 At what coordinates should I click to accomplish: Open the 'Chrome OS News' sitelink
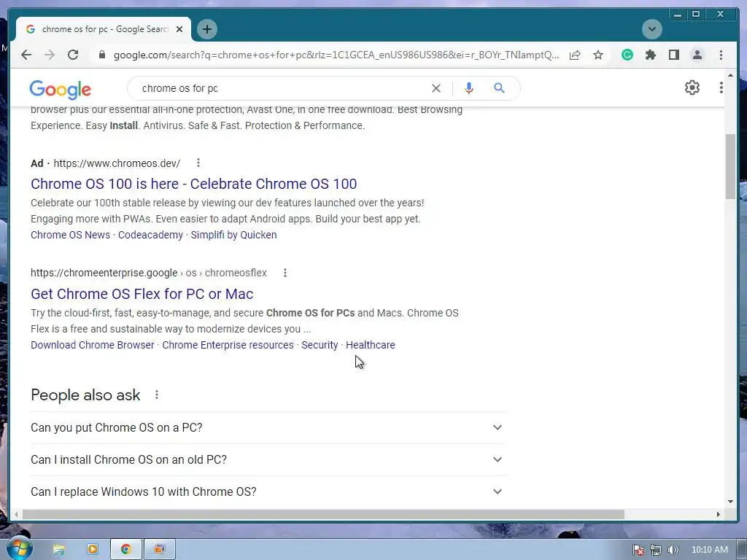(x=70, y=235)
